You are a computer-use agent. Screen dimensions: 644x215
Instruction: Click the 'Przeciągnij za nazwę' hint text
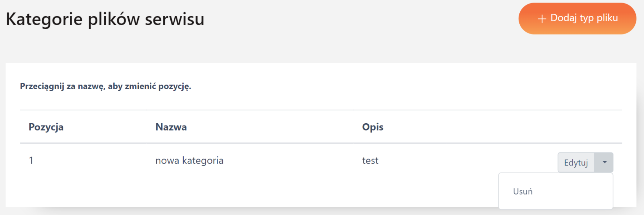click(x=105, y=86)
